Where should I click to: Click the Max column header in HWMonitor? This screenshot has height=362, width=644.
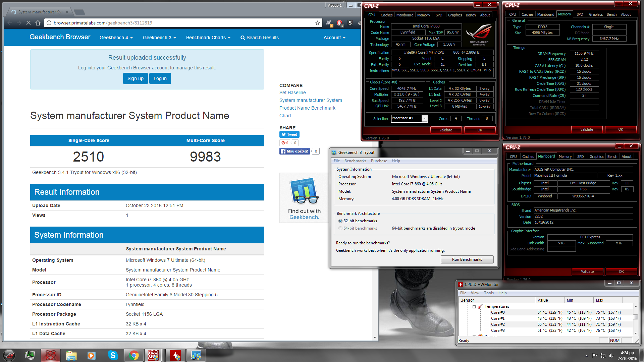pos(608,300)
